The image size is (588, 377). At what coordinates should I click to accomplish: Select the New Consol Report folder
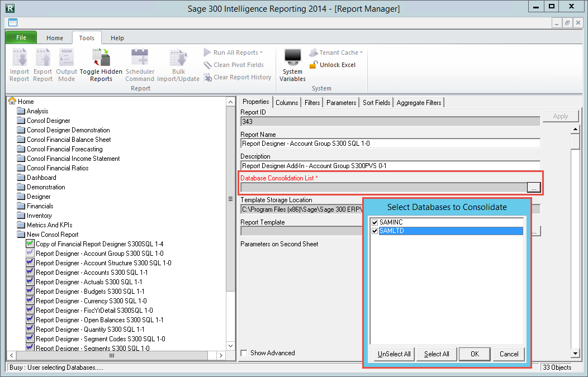pos(48,235)
